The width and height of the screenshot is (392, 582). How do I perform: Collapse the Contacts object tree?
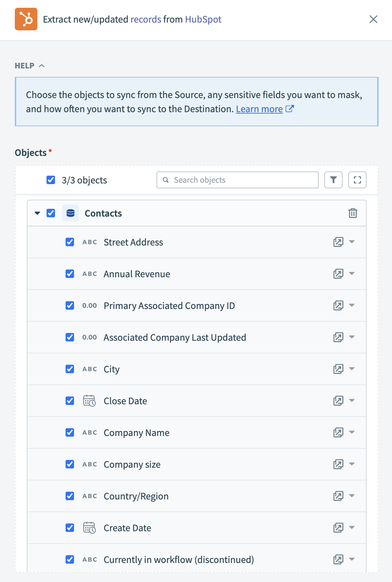pos(37,213)
